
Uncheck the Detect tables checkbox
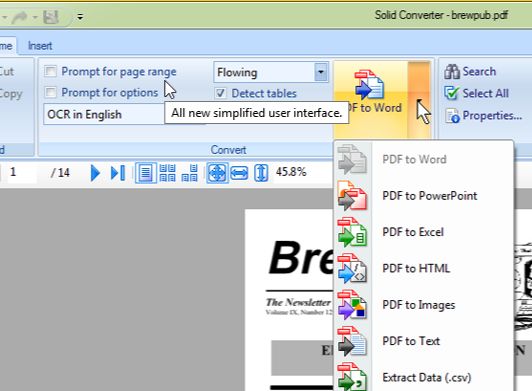click(x=221, y=93)
